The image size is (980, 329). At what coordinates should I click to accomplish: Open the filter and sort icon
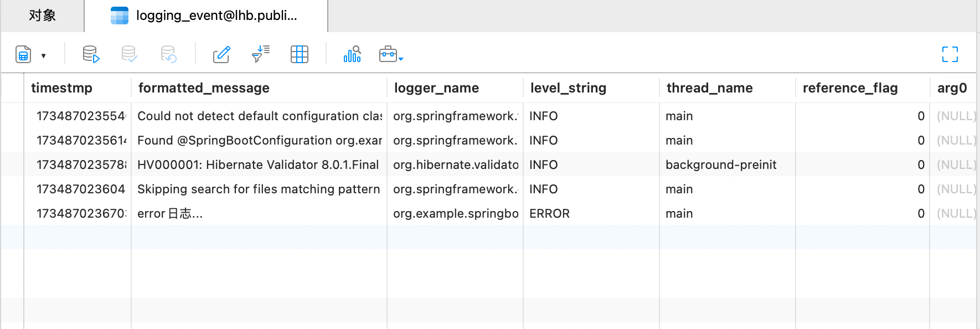(260, 54)
